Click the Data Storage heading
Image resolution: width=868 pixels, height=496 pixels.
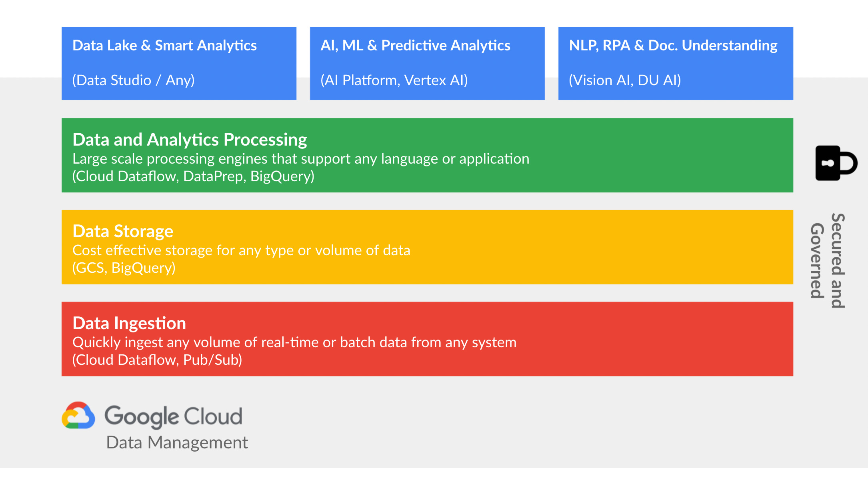point(123,231)
